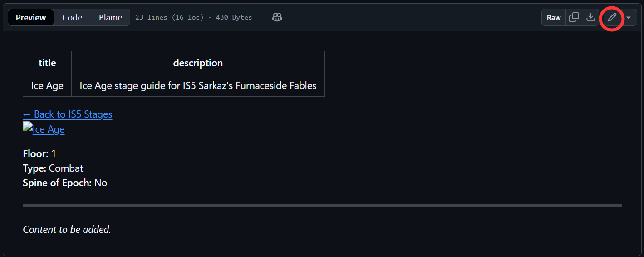Select the file stats text showing 430 Bytes
Image resolution: width=644 pixels, height=257 pixels.
[x=193, y=17]
